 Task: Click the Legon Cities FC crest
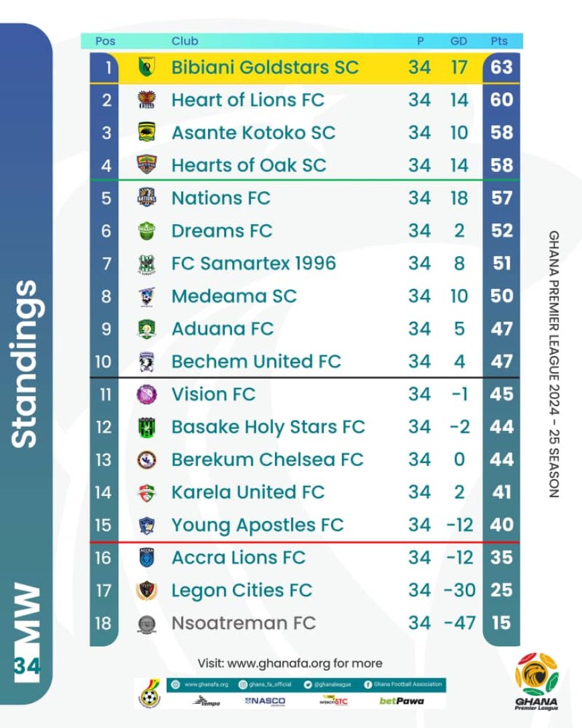tap(146, 590)
